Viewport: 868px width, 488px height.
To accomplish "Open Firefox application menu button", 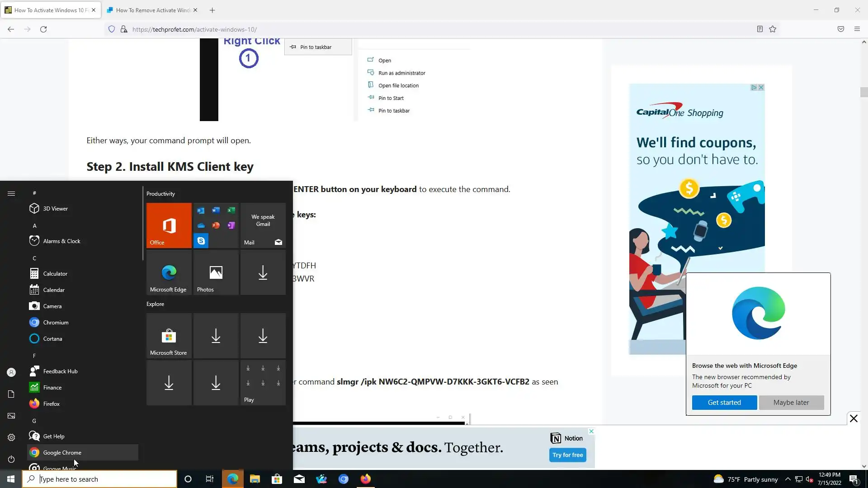I will tap(857, 29).
